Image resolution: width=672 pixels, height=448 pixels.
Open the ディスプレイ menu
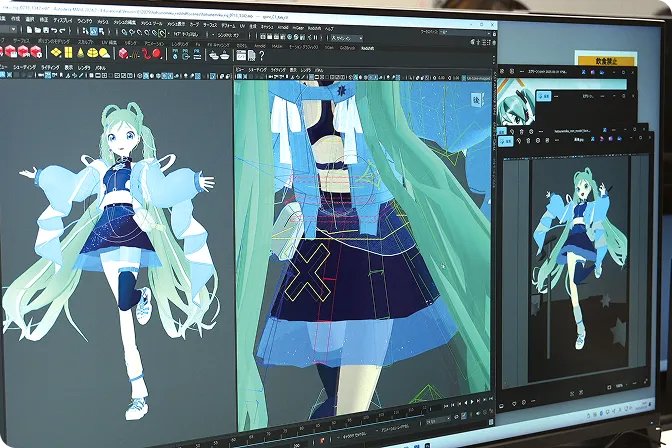tap(63, 20)
